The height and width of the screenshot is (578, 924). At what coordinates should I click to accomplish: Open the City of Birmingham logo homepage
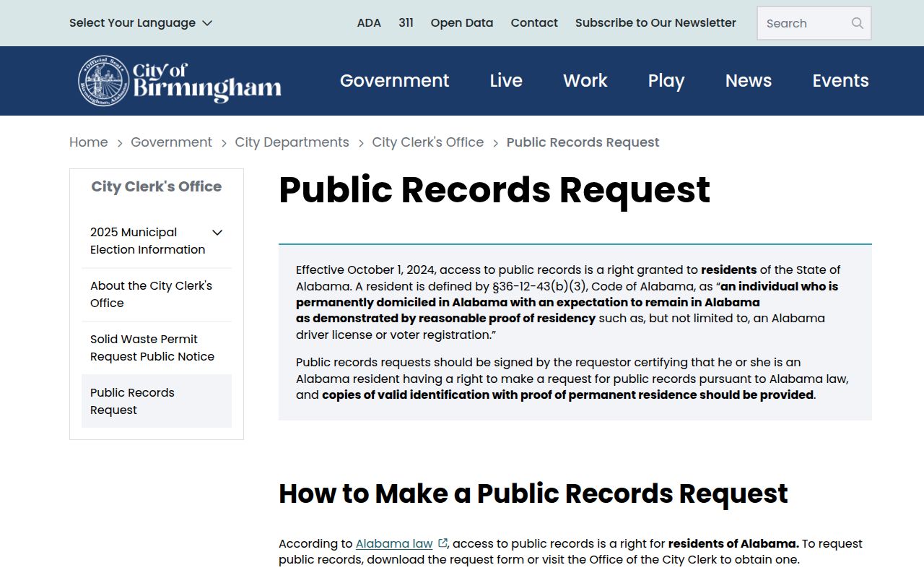click(x=180, y=81)
